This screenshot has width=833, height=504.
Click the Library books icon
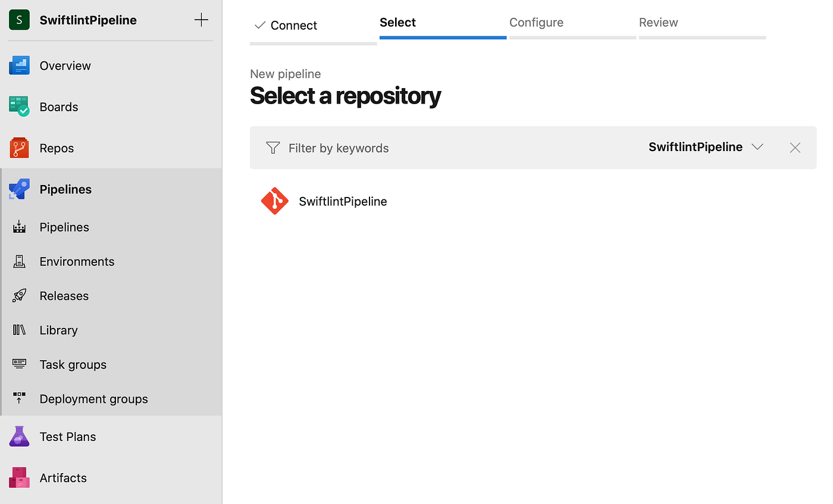coord(19,330)
